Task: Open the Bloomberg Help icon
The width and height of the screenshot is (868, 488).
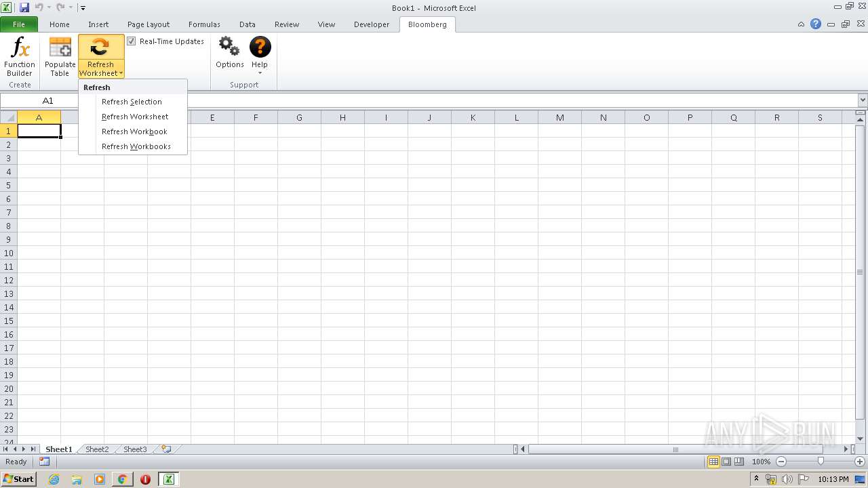Action: point(260,47)
